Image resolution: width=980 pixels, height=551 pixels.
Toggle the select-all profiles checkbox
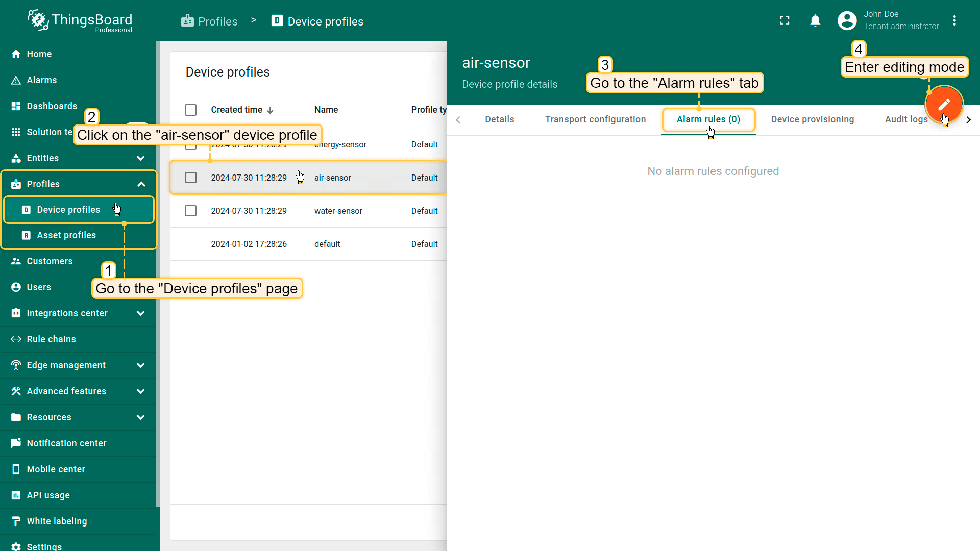click(x=190, y=110)
